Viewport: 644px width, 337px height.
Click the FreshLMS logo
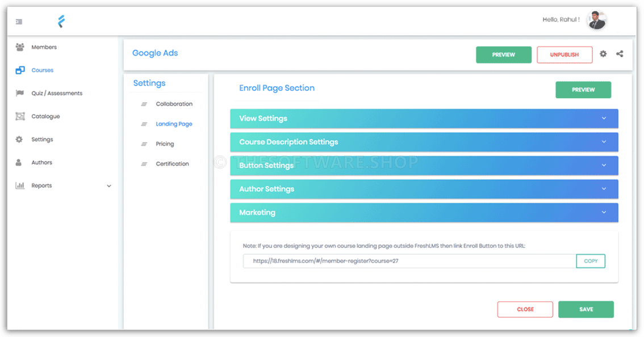point(61,20)
